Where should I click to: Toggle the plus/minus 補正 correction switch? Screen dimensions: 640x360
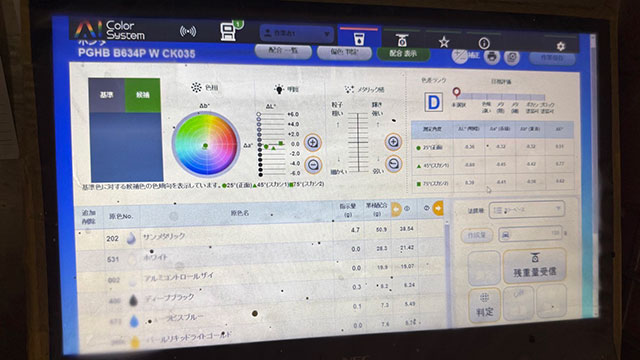pyautogui.click(x=465, y=56)
